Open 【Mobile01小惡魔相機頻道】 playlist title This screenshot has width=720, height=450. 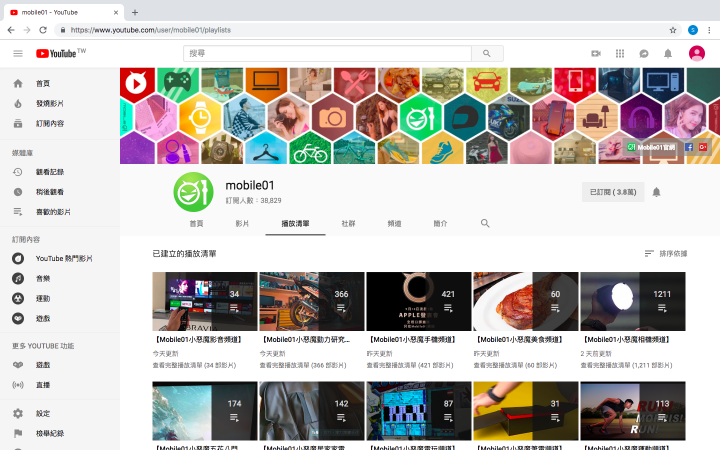[627, 340]
